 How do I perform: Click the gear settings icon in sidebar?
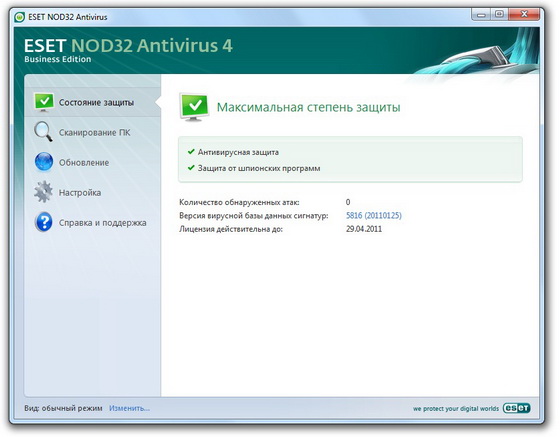(x=44, y=192)
